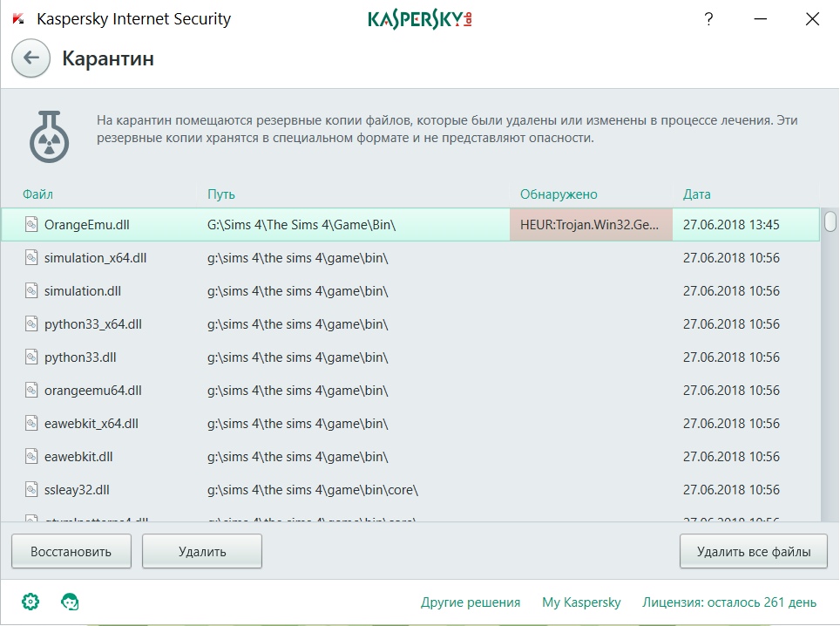This screenshot has width=840, height=626.
Task: Sort by the Обнаружено column header
Action: point(559,194)
